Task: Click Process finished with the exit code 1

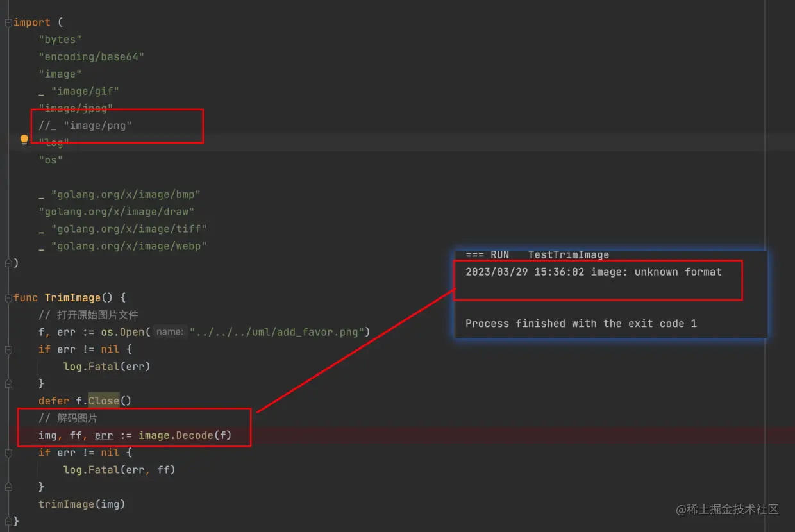Action: coord(581,324)
